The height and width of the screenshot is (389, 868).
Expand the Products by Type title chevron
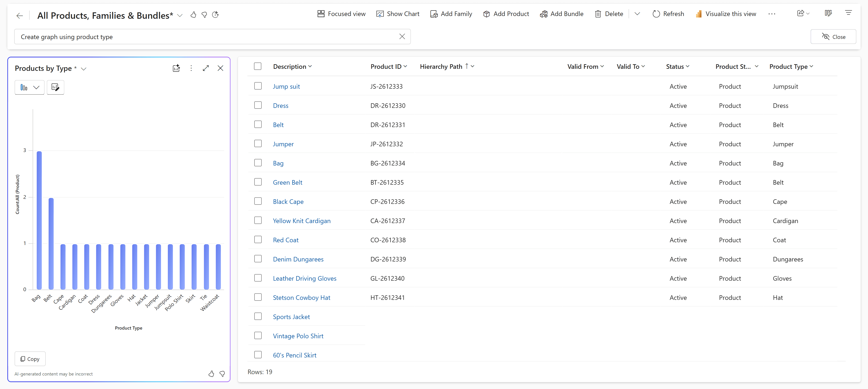(84, 68)
